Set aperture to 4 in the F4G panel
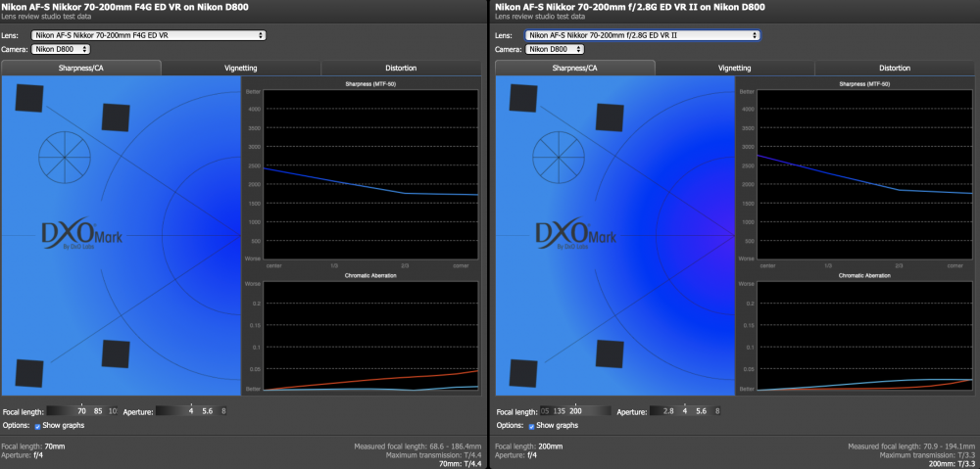This screenshot has height=469, width=980. coord(191,411)
